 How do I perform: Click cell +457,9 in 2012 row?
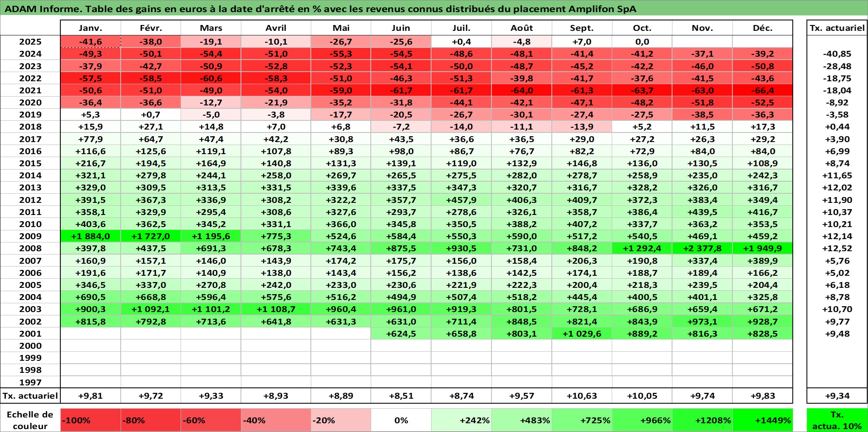[461, 200]
